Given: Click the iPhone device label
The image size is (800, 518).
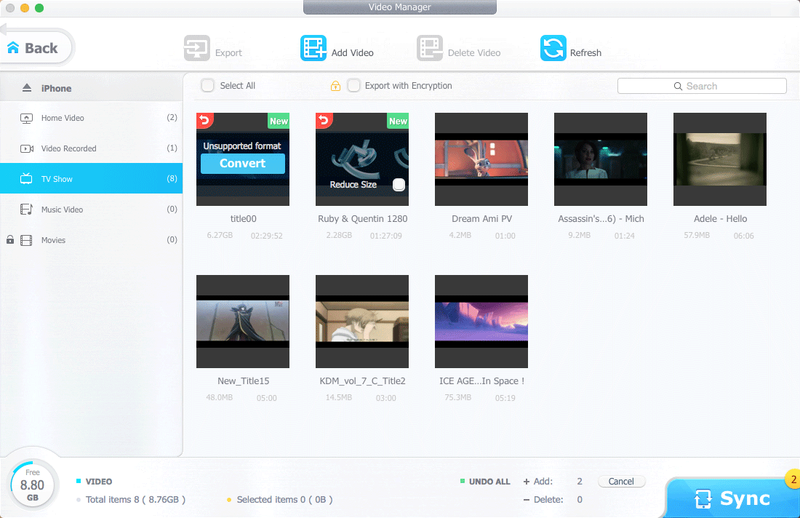Looking at the screenshot, I should [x=56, y=88].
